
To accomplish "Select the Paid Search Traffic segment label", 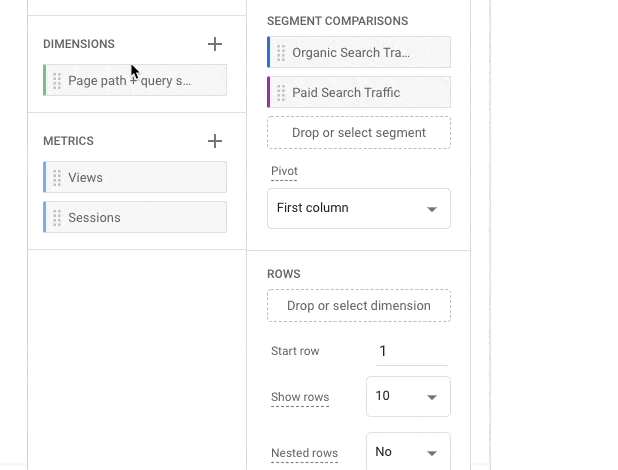I will [x=346, y=93].
